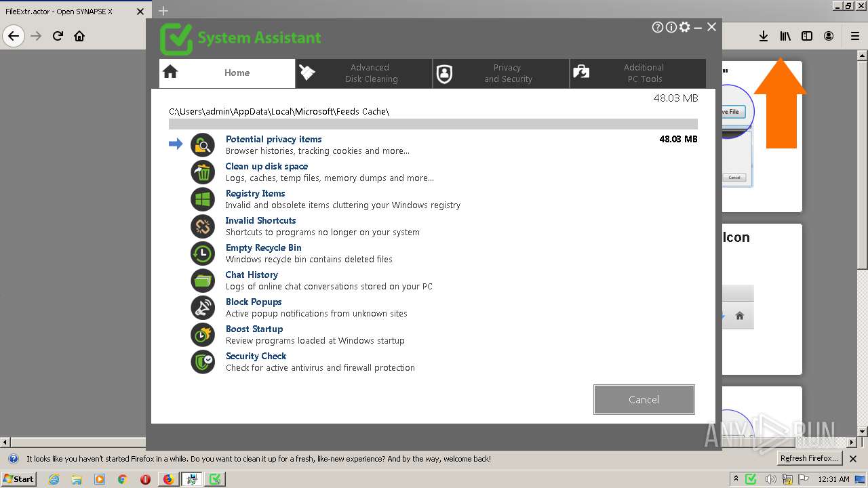Click the System Assistant info icon
This screenshot has height=488, width=868.
point(671,27)
